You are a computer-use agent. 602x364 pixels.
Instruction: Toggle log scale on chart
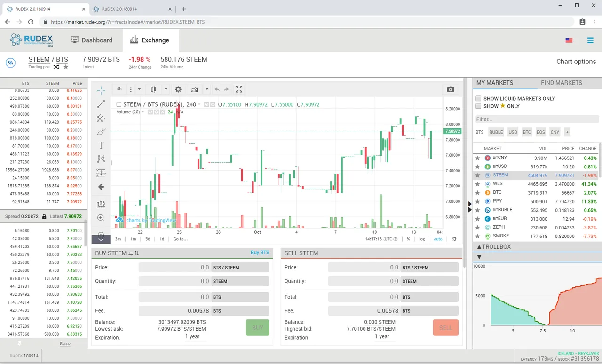422,239
